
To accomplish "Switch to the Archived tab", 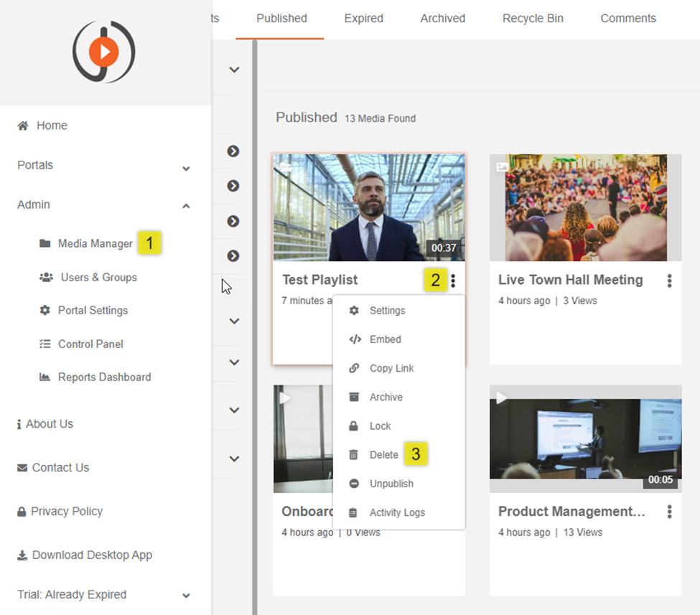I will pyautogui.click(x=442, y=19).
